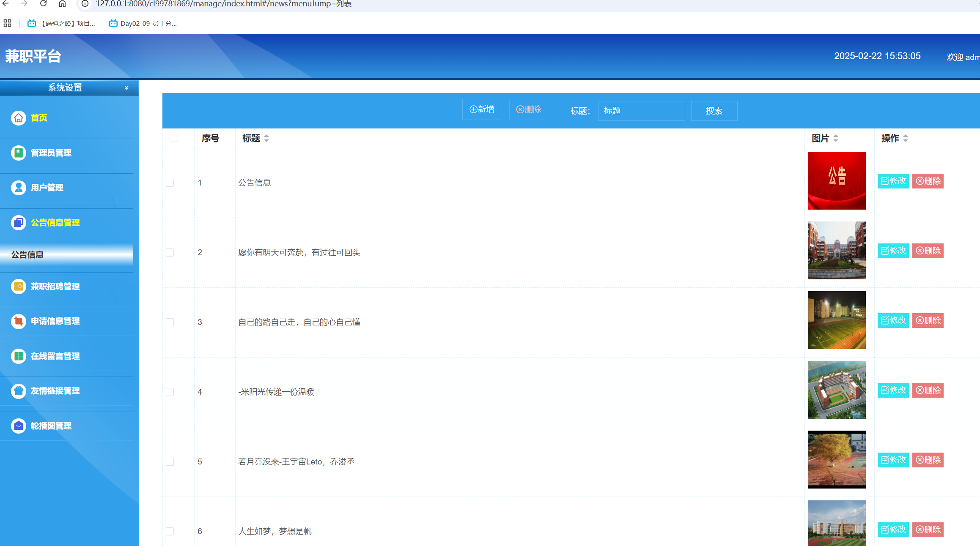Click the 兼职招聘管理 yellow icon
Viewport: 980px width, 546px height.
click(x=19, y=287)
